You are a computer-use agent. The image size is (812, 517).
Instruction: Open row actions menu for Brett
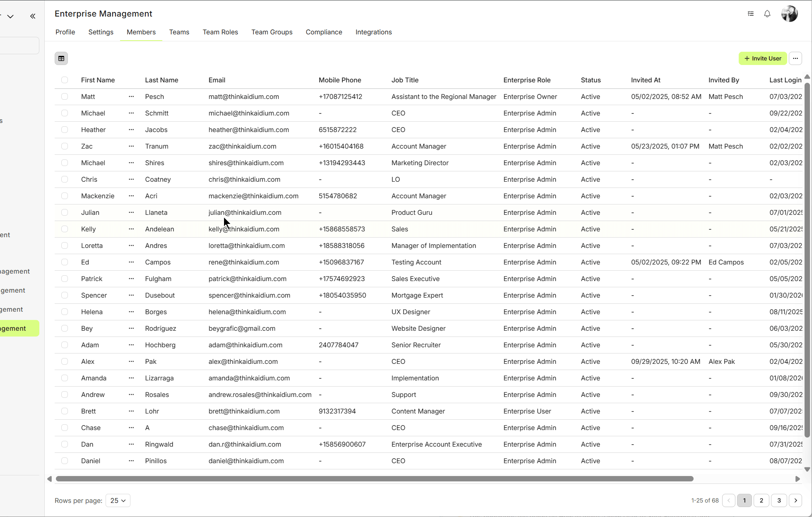131,411
